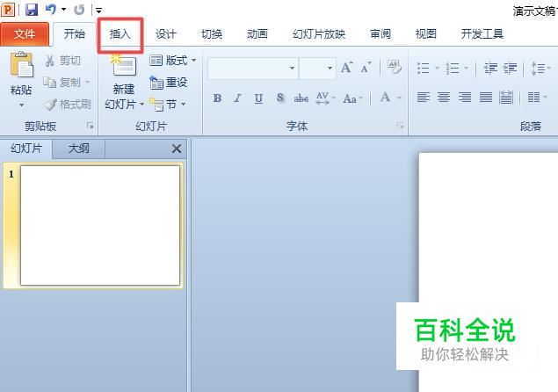Toggle Align Text Right

[x=465, y=97]
